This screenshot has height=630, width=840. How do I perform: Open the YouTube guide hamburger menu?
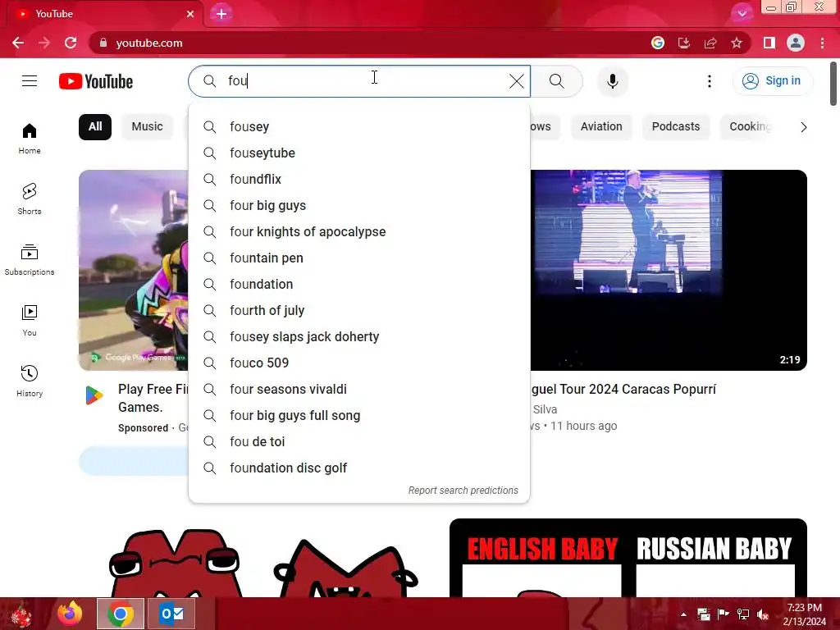pos(30,81)
